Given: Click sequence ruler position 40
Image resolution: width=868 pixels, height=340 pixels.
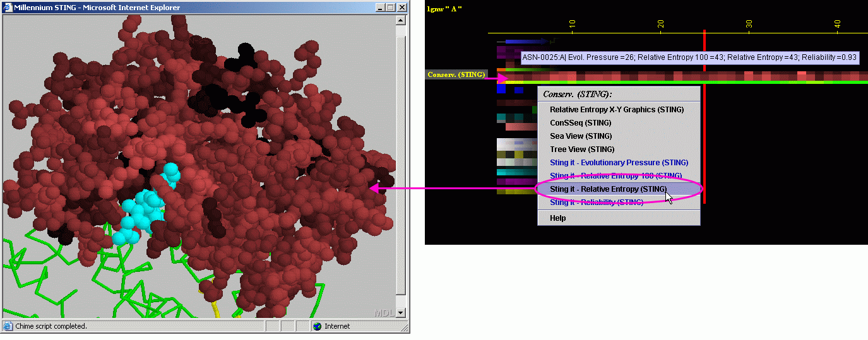Looking at the screenshot, I should click(x=838, y=25).
